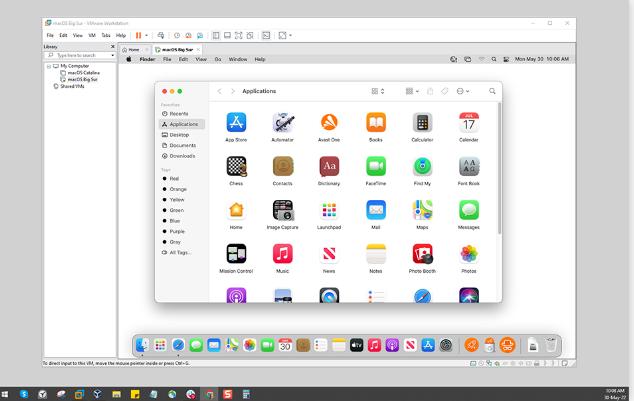Open the VM menu in VMware
The height and width of the screenshot is (401, 634).
point(92,36)
